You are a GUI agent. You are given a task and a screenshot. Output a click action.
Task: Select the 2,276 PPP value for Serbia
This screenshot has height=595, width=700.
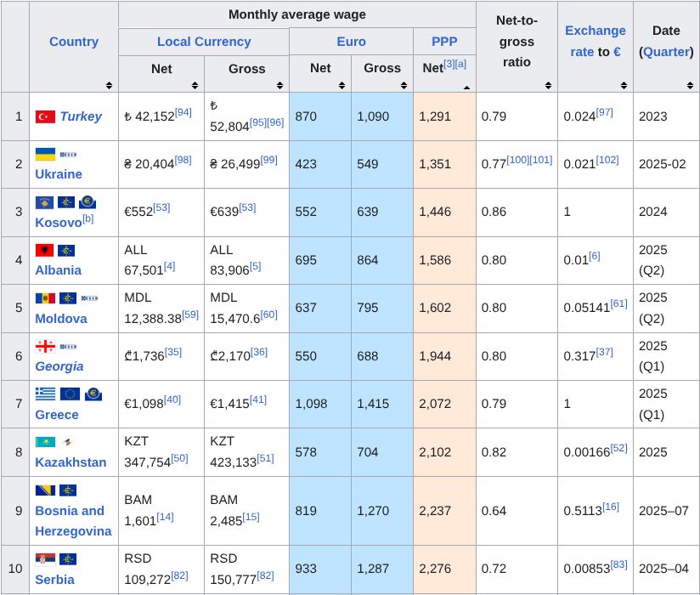point(435,569)
